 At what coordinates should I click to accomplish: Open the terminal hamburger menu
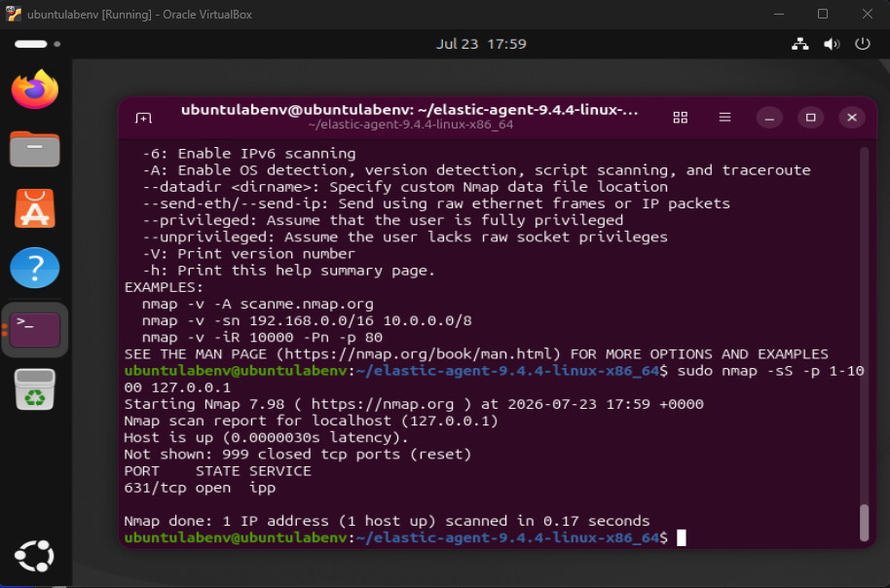(x=724, y=118)
